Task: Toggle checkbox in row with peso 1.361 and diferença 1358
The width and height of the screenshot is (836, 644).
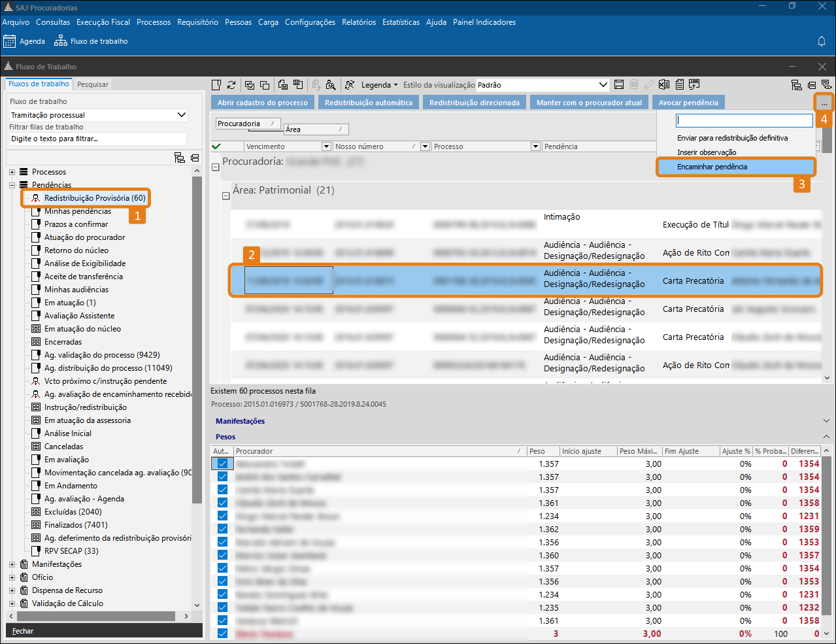Action: 222,503
